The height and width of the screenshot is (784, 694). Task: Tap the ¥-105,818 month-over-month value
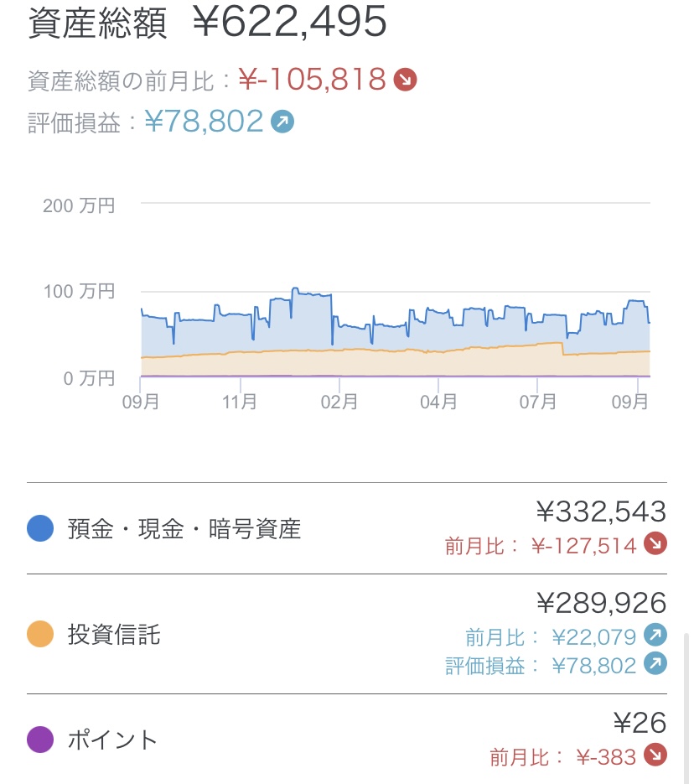pos(312,80)
